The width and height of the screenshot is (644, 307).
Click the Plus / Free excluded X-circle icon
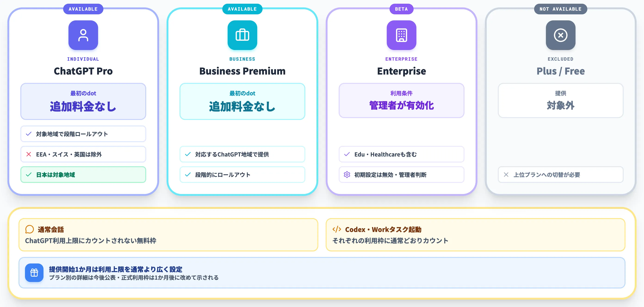coord(560,35)
